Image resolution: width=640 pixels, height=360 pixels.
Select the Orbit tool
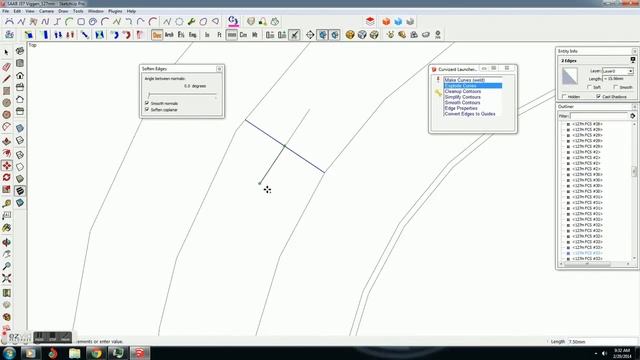click(x=6, y=242)
